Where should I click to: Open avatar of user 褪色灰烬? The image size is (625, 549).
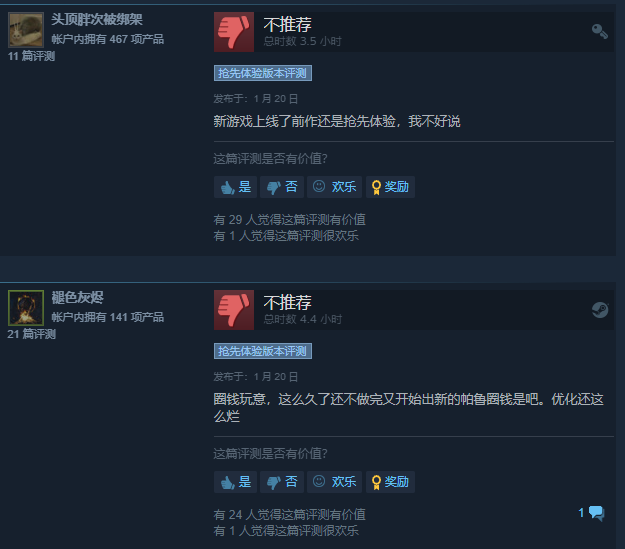(26, 308)
